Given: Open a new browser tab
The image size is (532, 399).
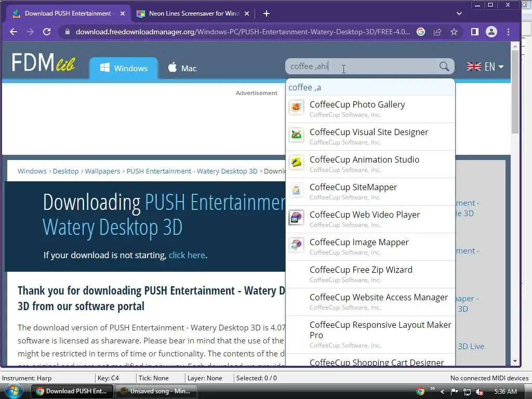Looking at the screenshot, I should click(267, 14).
